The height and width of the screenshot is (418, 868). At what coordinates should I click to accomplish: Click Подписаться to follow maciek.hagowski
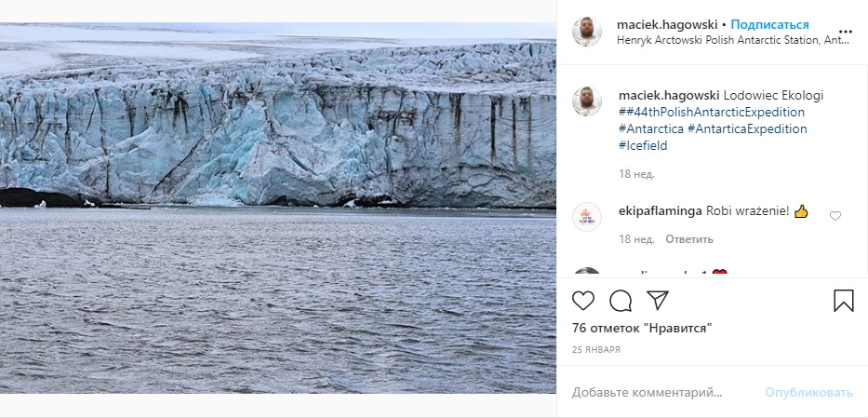pyautogui.click(x=769, y=24)
